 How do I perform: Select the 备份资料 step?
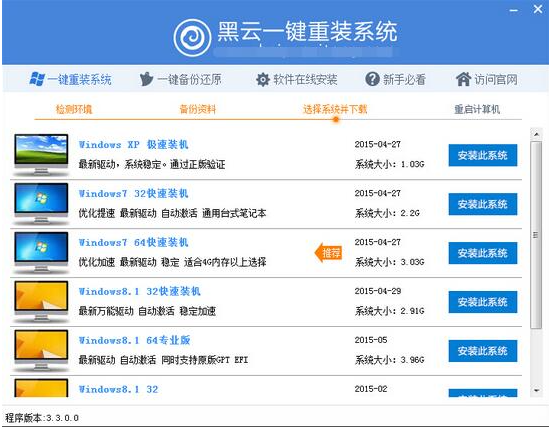pos(198,109)
